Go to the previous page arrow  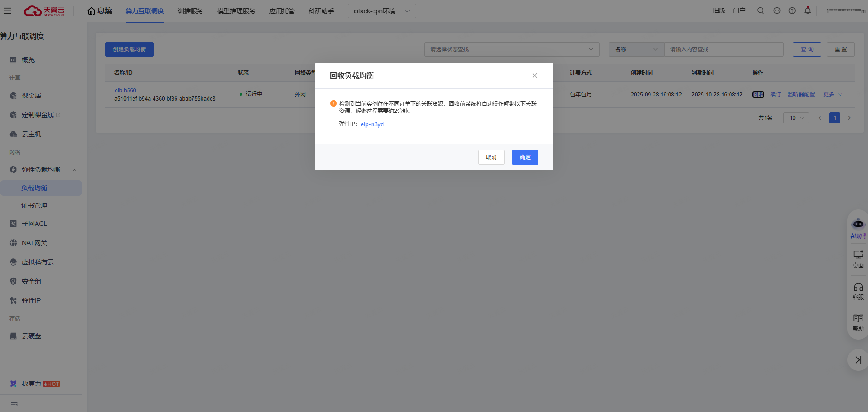coord(820,118)
